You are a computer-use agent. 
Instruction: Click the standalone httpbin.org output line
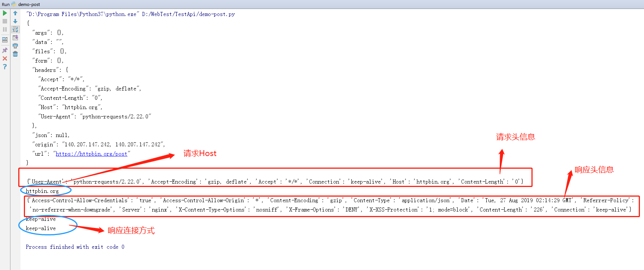[x=42, y=191]
